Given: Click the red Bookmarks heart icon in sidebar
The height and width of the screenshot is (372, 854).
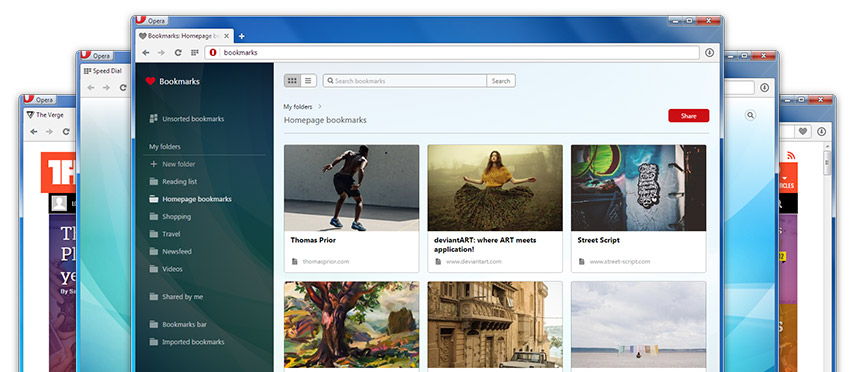Looking at the screenshot, I should tap(150, 81).
